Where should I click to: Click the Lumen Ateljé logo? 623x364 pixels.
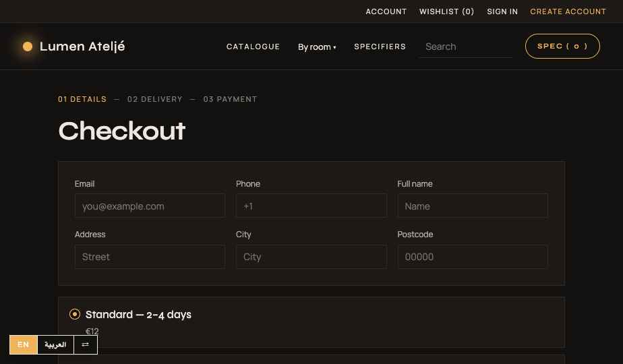(74, 47)
